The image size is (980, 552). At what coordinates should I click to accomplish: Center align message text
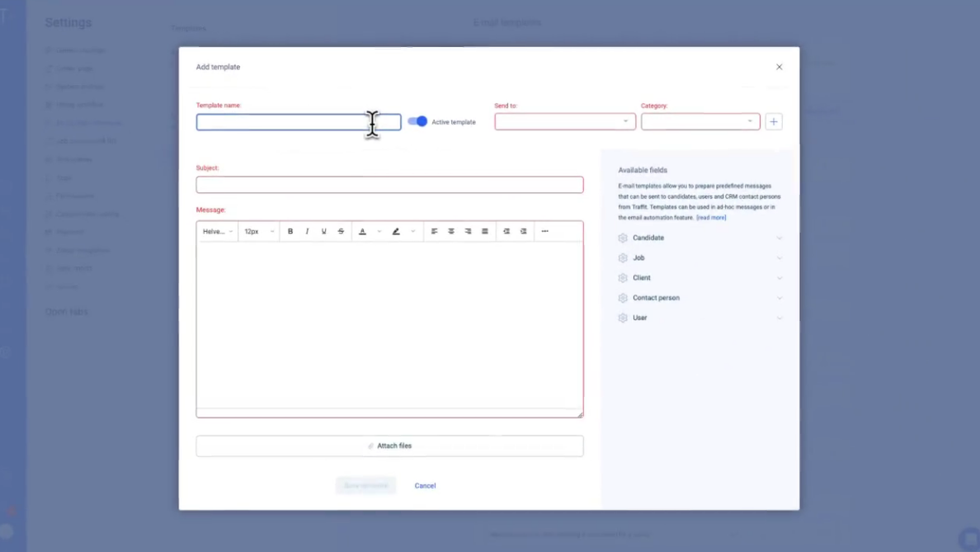click(x=451, y=231)
